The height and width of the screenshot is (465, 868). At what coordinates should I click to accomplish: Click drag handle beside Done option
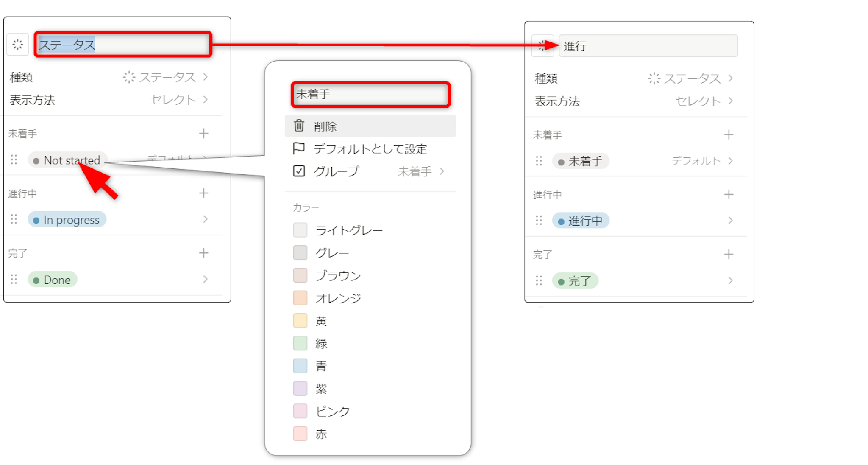pyautogui.click(x=14, y=279)
